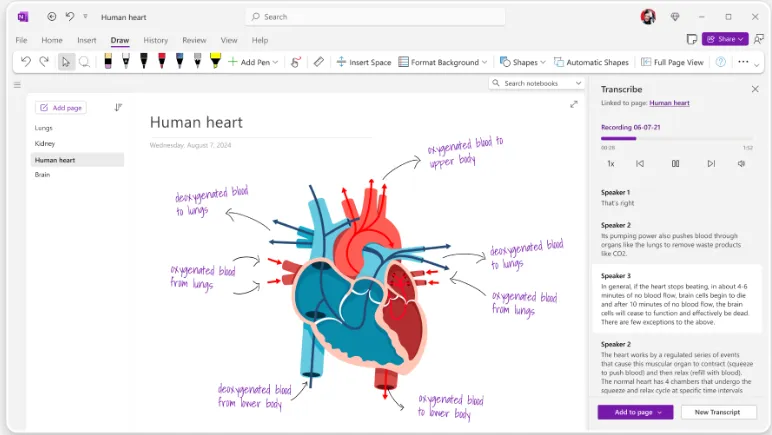
Task: Change the 1x playback speed
Action: pyautogui.click(x=611, y=163)
